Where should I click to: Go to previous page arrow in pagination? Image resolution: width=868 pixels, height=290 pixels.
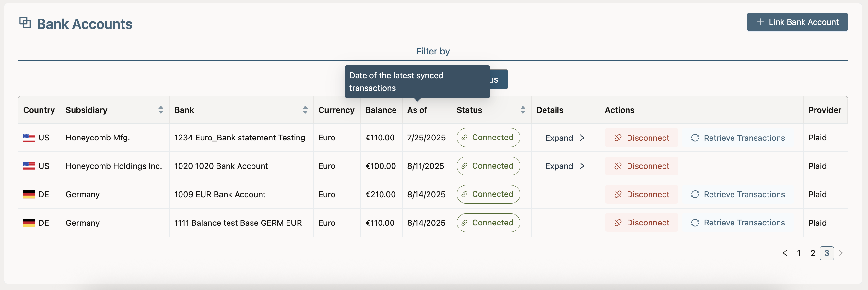tap(785, 253)
